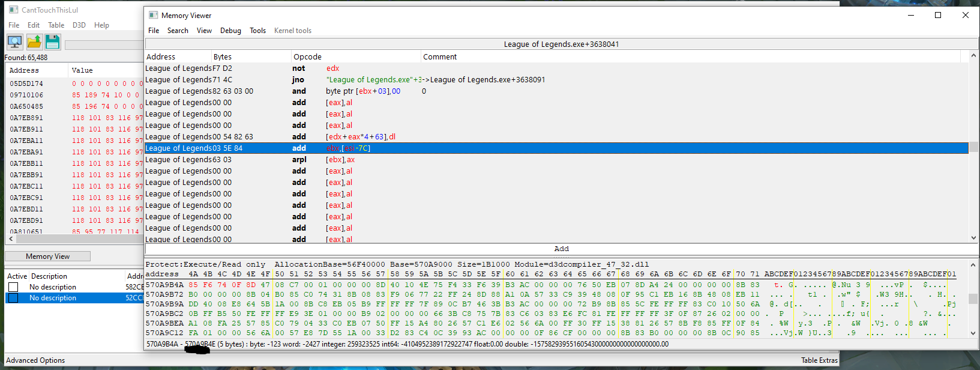
Task: Open the main window Edit menu
Action: 34,25
